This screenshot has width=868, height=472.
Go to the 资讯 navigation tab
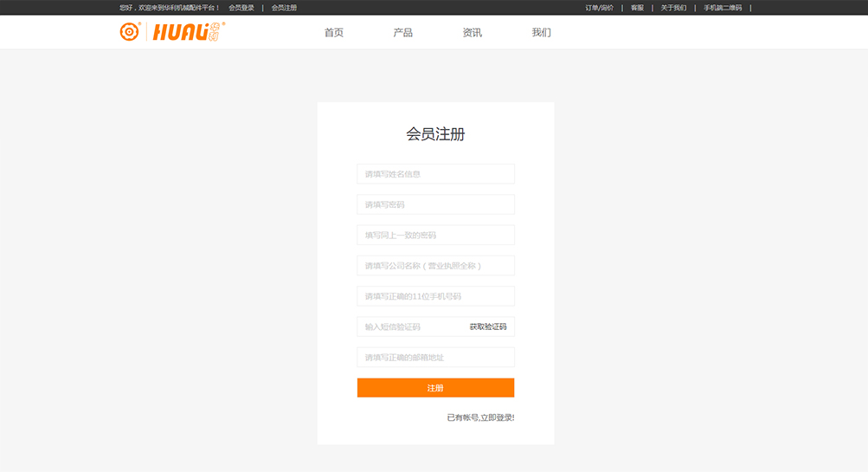pos(472,33)
